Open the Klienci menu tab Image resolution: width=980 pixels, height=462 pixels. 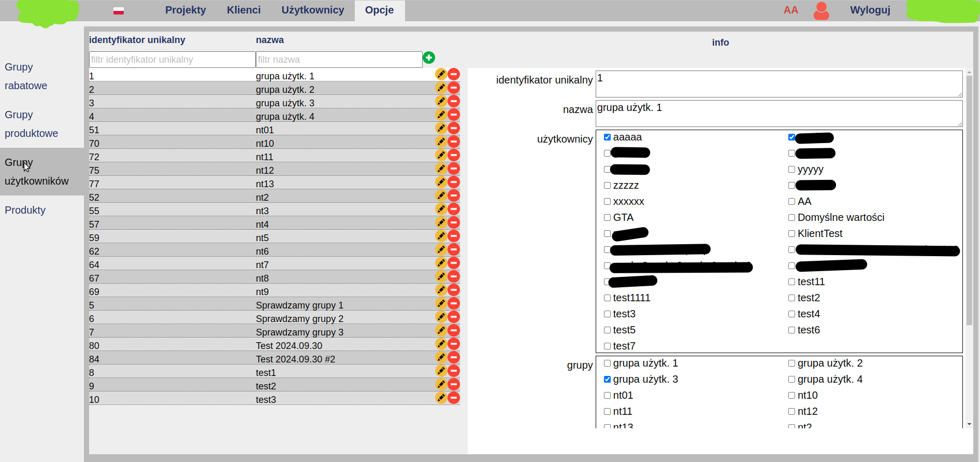[243, 10]
